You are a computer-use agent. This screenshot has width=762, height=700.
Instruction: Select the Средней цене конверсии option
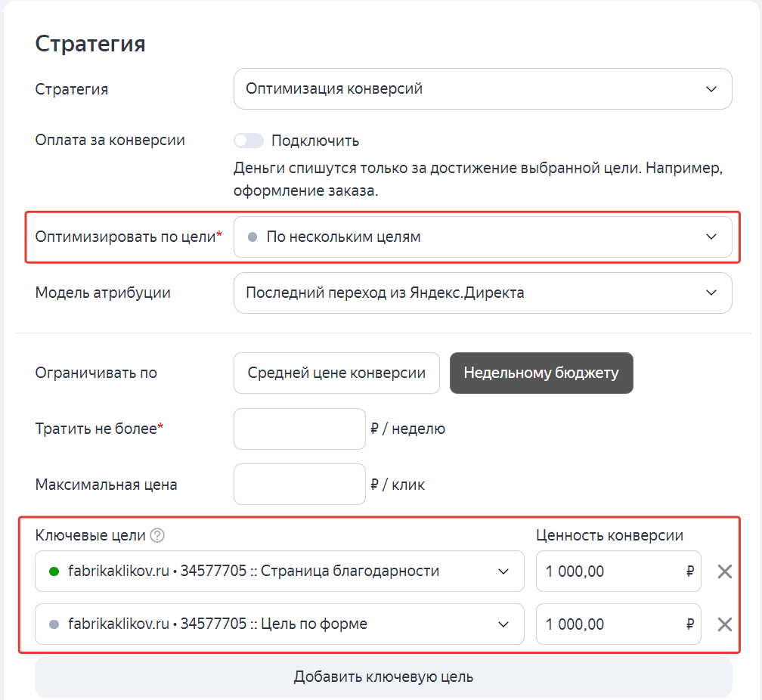tap(336, 373)
